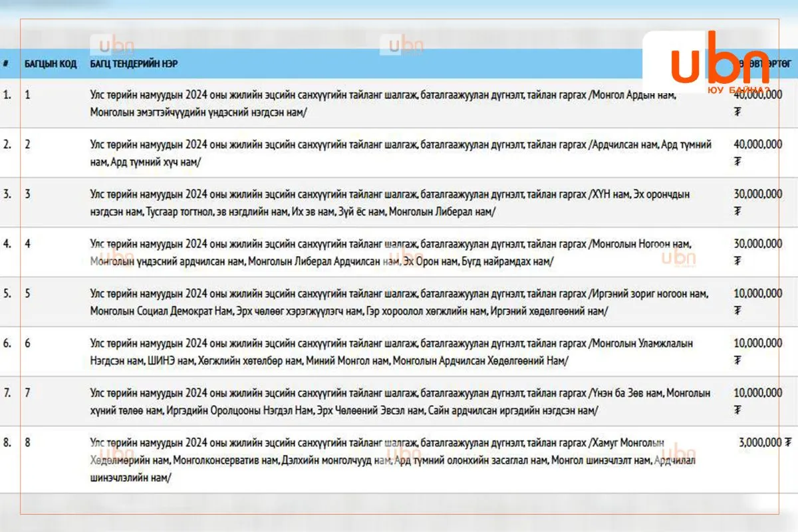Click the # column header
Screen dimensions: 798x532
point(6,64)
